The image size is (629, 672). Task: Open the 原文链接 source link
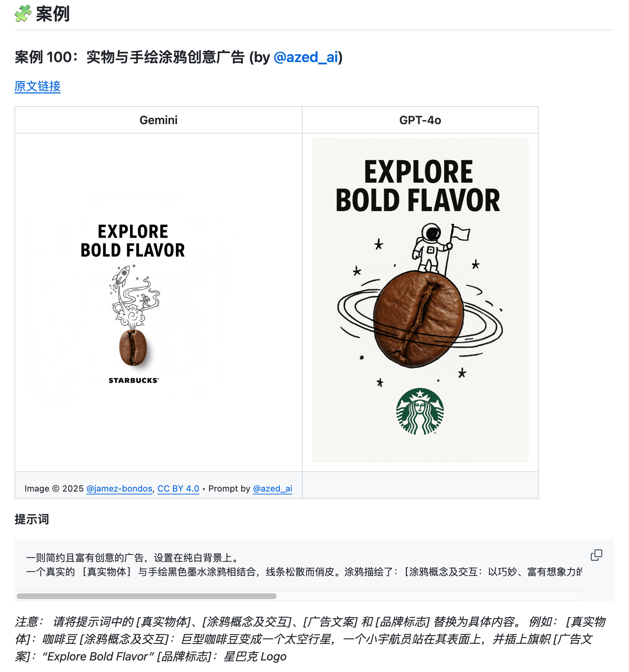38,86
